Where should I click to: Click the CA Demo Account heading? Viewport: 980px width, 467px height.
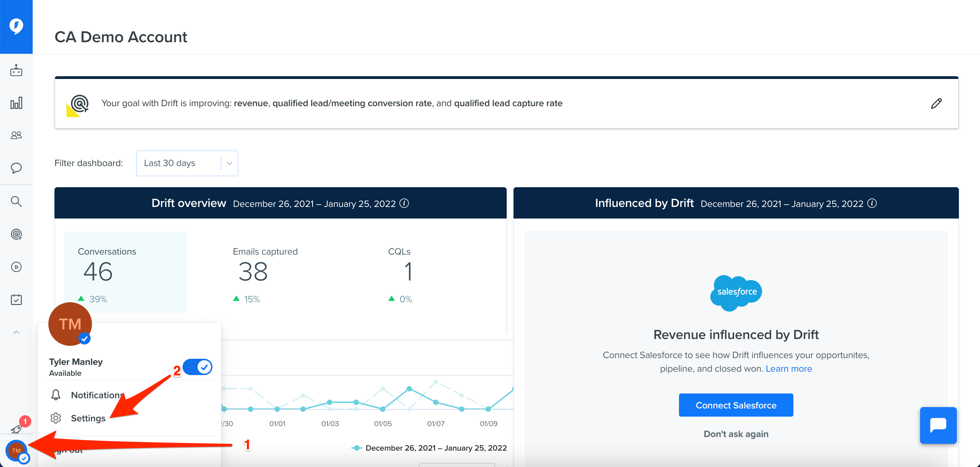tap(121, 37)
